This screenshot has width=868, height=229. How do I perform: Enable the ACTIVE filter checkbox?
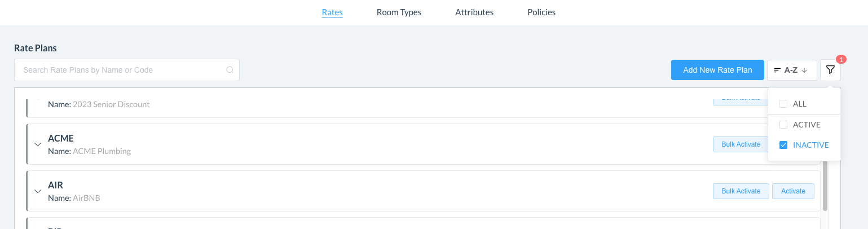(783, 125)
